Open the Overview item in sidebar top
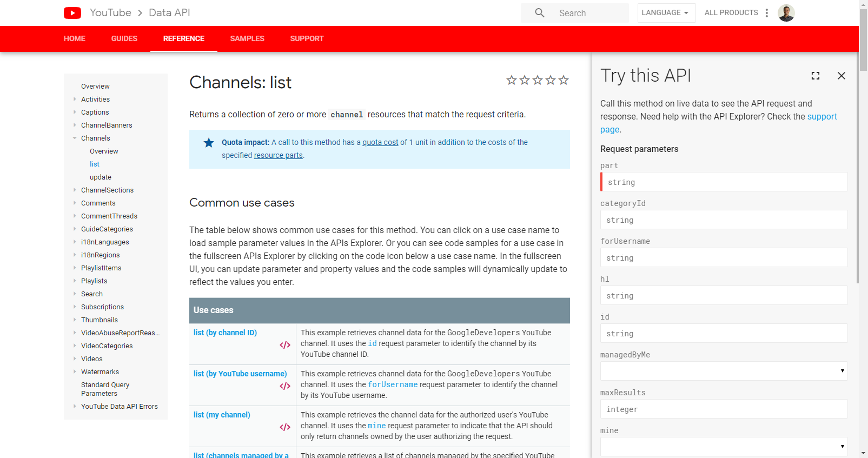The height and width of the screenshot is (458, 868). (95, 87)
